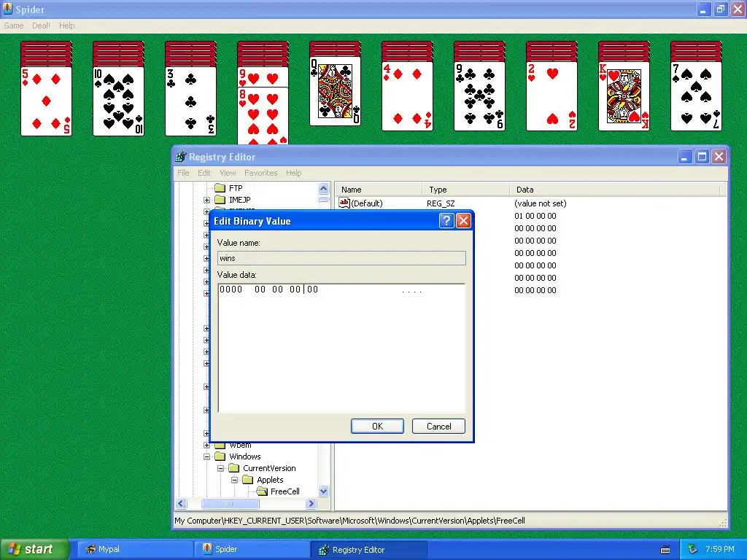Click the 3 of clubs card

[190, 101]
